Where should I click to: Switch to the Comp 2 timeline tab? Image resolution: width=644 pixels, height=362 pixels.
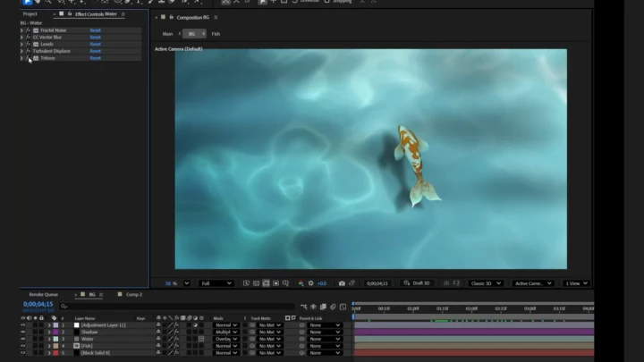pos(133,294)
